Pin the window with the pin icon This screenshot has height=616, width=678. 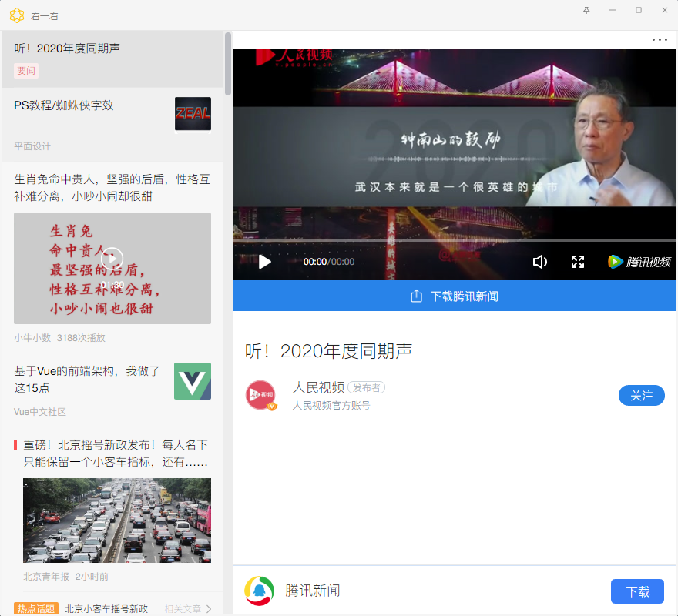click(x=586, y=10)
